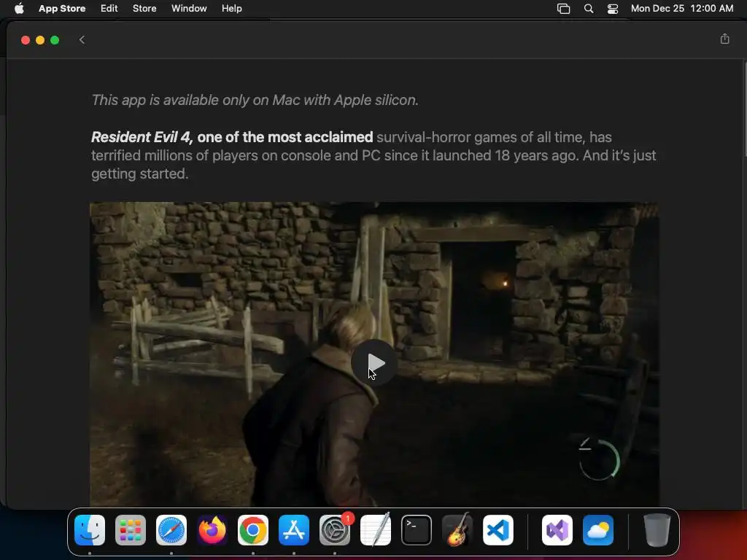Open Visual Studio from the Dock
Viewport: 747px width, 560px height.
pos(557,530)
